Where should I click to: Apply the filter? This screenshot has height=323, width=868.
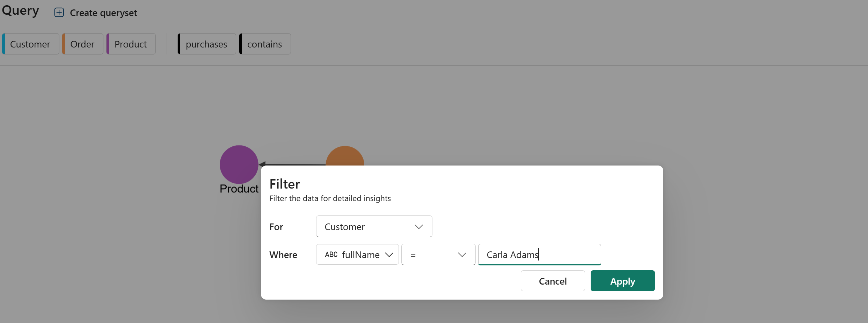click(622, 281)
